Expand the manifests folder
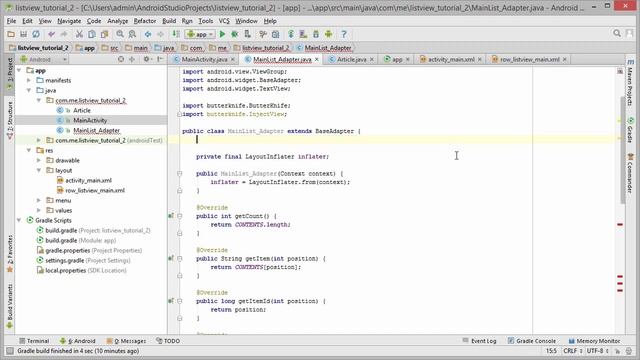Image resolution: width=640 pixels, height=360 pixels. point(29,80)
